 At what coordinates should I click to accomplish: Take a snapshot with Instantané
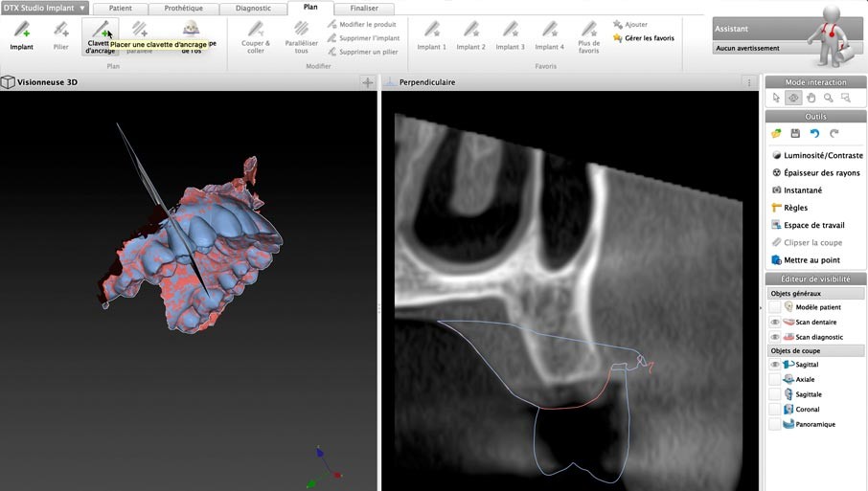pyautogui.click(x=803, y=190)
